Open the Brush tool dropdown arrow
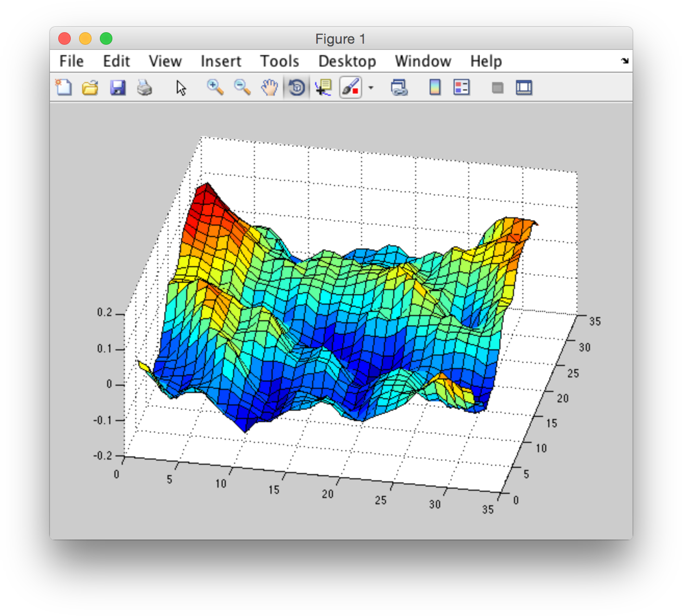This screenshot has height=616, width=682. (370, 87)
